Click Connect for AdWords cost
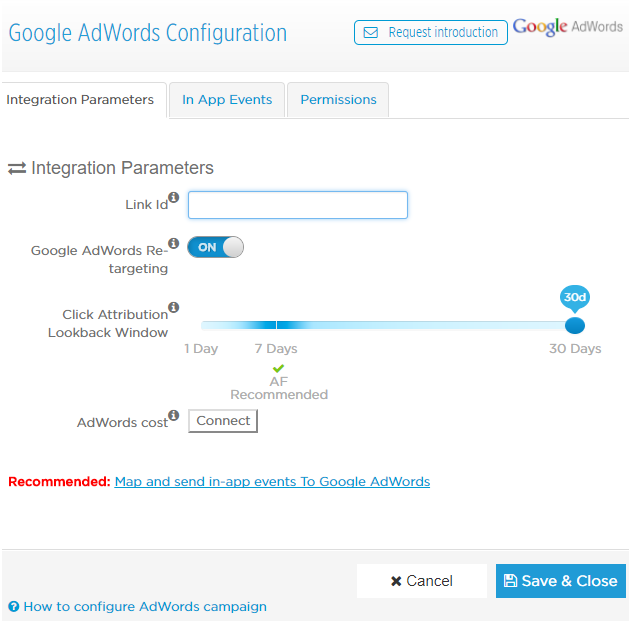 (223, 421)
